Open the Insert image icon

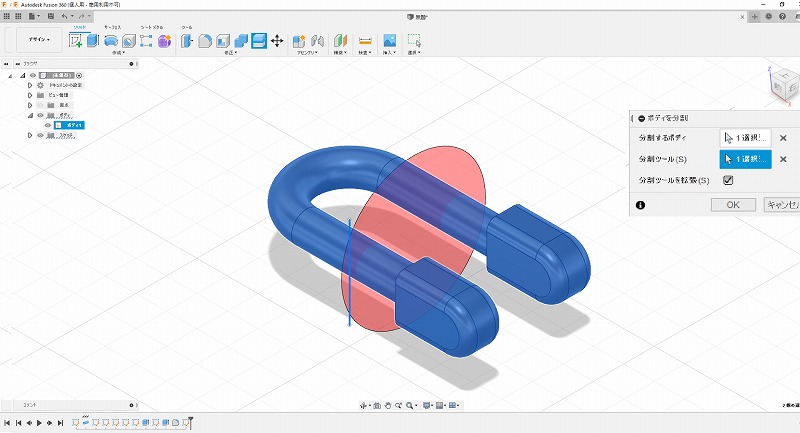389,40
